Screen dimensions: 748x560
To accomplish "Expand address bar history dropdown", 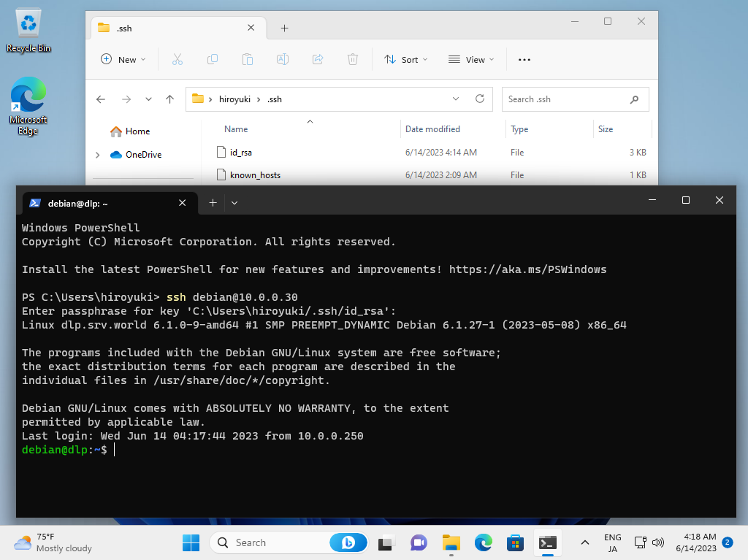I will click(x=456, y=99).
